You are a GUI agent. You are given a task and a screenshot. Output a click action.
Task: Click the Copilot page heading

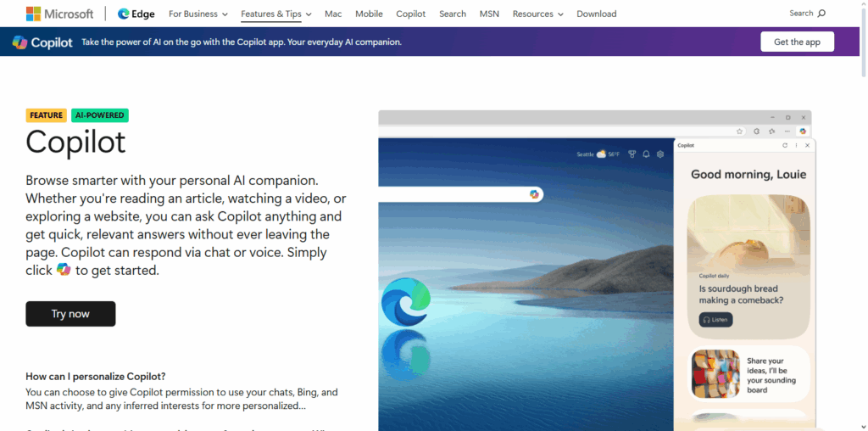point(75,142)
